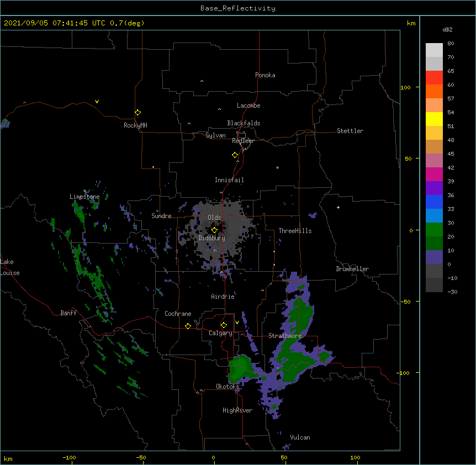Click the HighRiver label

click(237, 410)
